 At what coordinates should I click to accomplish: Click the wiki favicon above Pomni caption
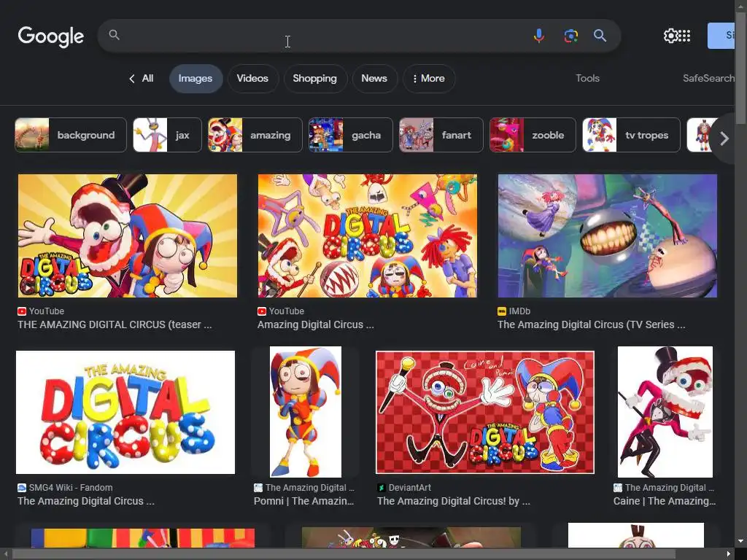[258, 488]
